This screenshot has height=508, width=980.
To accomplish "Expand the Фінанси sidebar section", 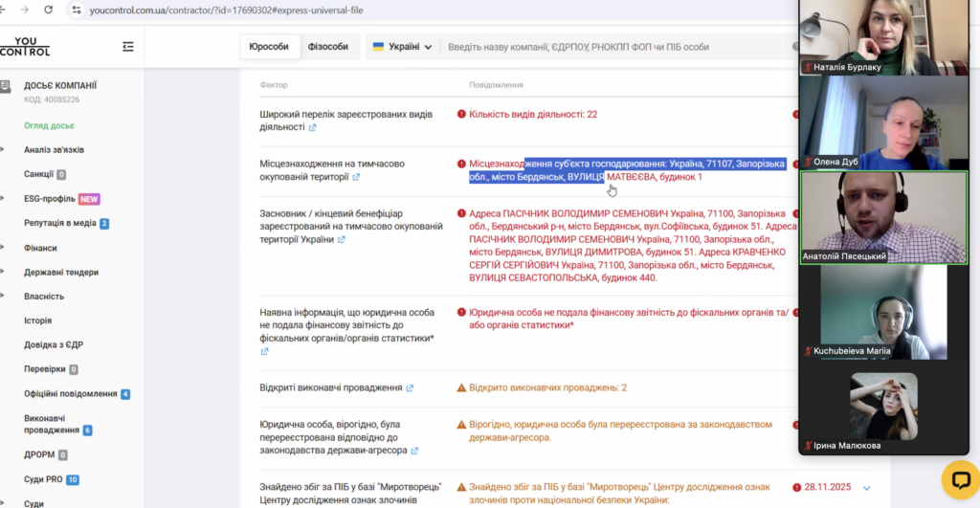I will (38, 248).
